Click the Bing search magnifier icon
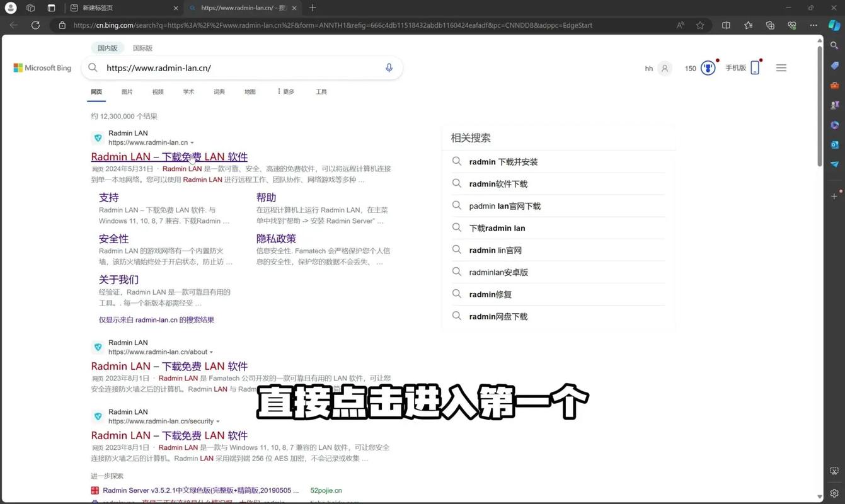This screenshot has width=845, height=504. tap(93, 67)
